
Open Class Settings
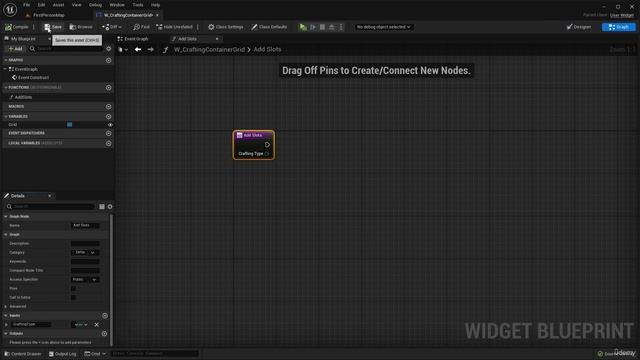[x=226, y=27]
